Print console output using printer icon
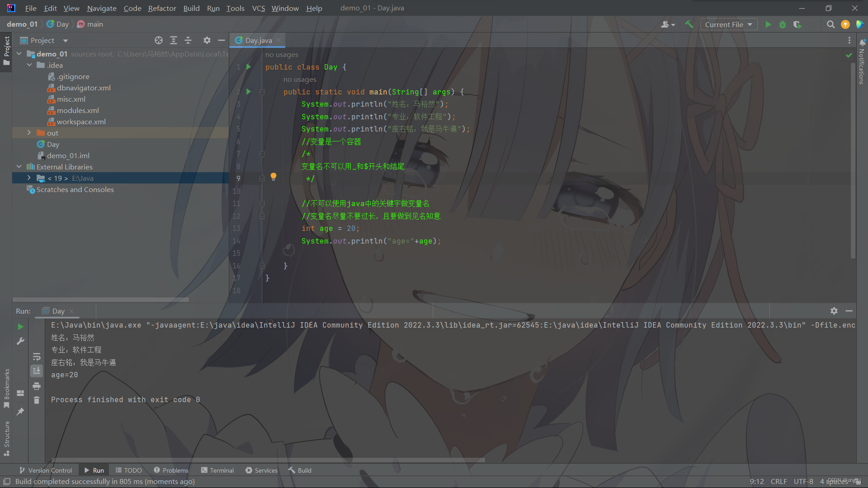 coord(37,386)
